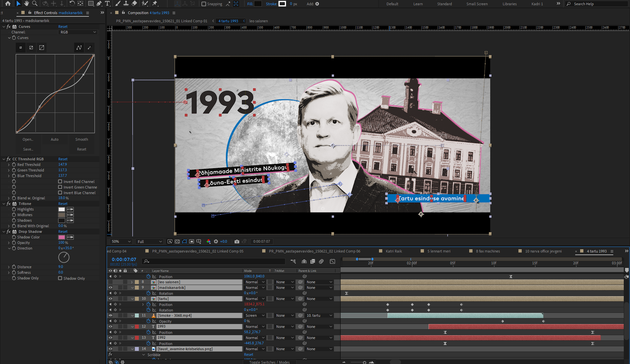The height and width of the screenshot is (364, 630).
Task: Open the Drop Shadow color swatch
Action: coord(62,237)
